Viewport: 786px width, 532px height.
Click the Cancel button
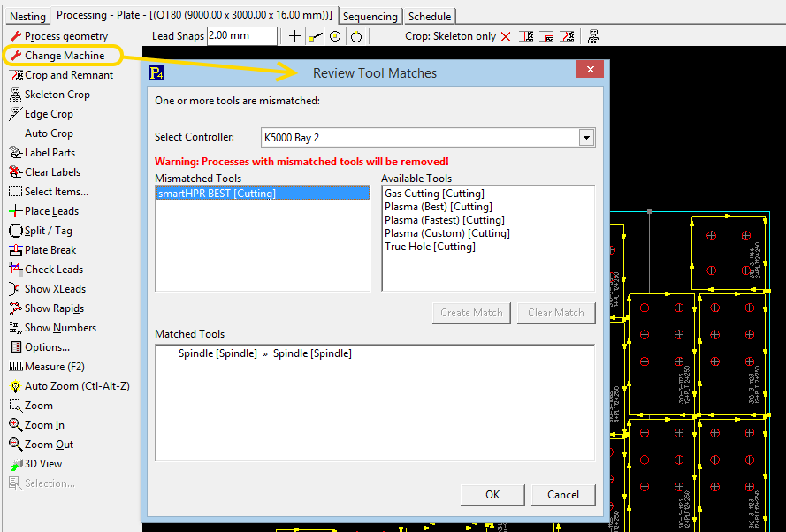click(x=563, y=494)
